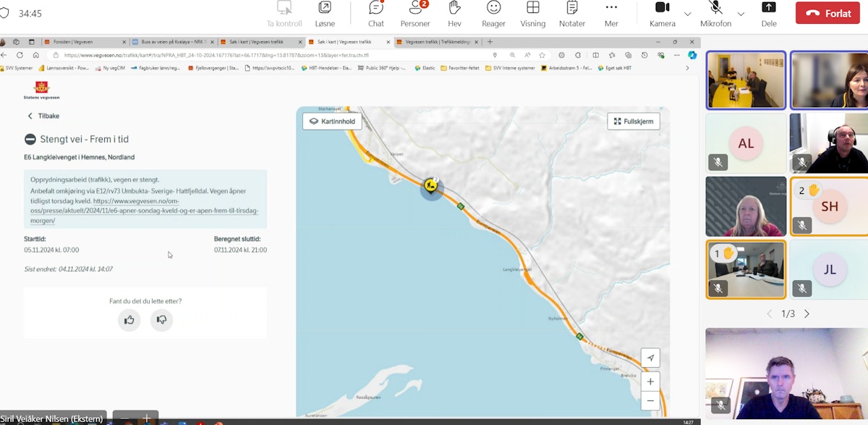Expand the Mikrofon options dropdown arrow
868x425 pixels.
pyautogui.click(x=741, y=14)
